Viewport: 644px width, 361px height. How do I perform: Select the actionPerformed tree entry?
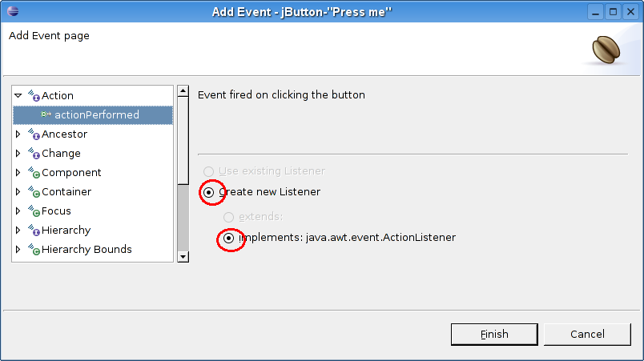point(93,115)
